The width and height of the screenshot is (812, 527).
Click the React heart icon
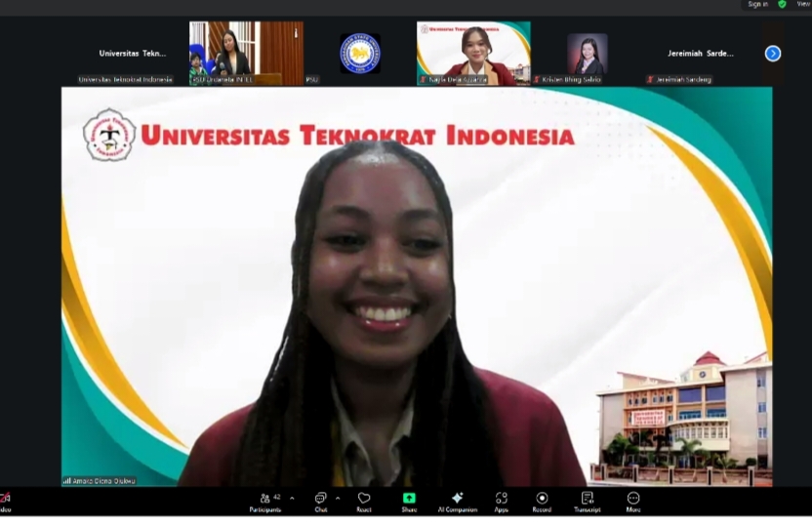pyautogui.click(x=364, y=501)
